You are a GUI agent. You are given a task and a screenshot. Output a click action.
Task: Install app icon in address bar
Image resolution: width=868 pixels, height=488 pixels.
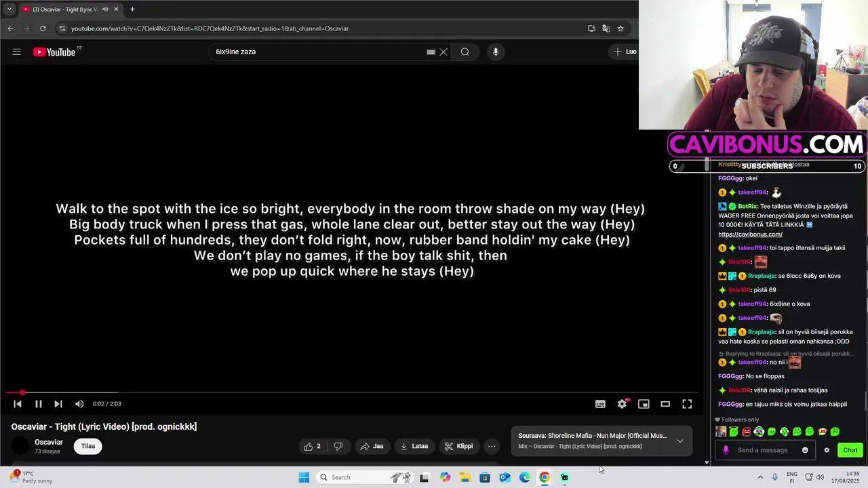pyautogui.click(x=591, y=28)
